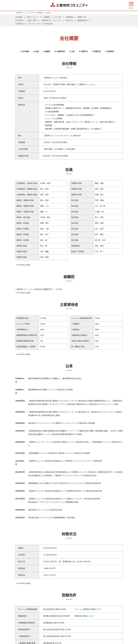Jump to the 主要資格者 section anchor
The height and width of the screenshot is (644, 138).
[60, 52]
